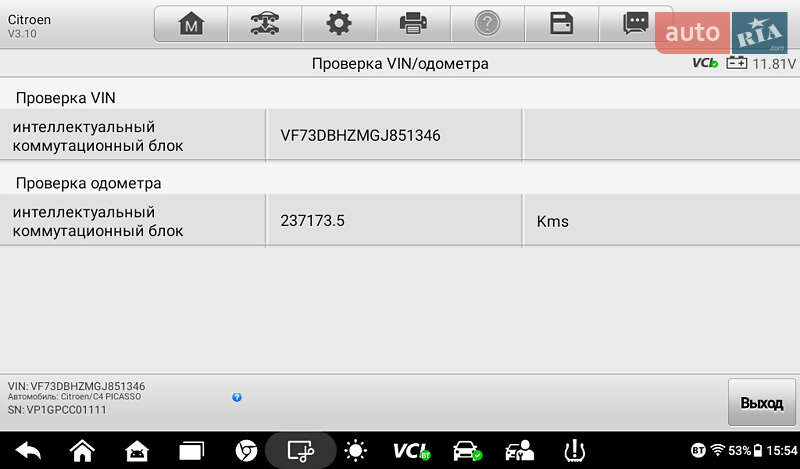Image resolution: width=800 pixels, height=469 pixels.
Task: Open settings gear in top toolbar
Action: [339, 23]
